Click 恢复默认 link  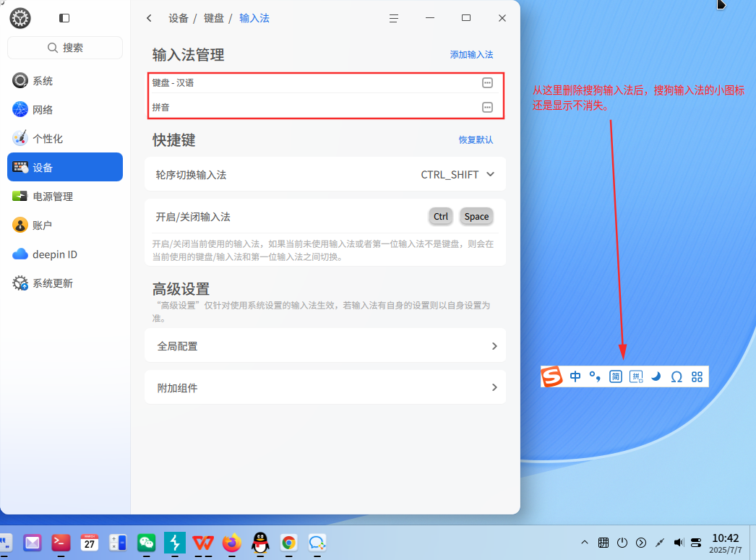pyautogui.click(x=476, y=139)
